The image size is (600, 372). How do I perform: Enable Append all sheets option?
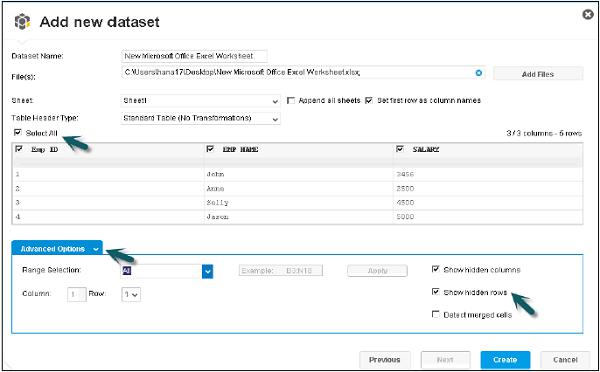[291, 101]
